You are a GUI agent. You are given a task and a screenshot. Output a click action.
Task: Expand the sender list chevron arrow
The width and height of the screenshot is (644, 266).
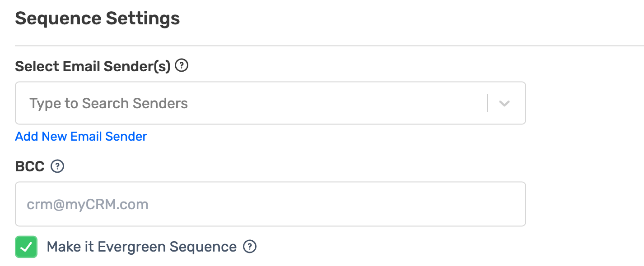coord(504,103)
